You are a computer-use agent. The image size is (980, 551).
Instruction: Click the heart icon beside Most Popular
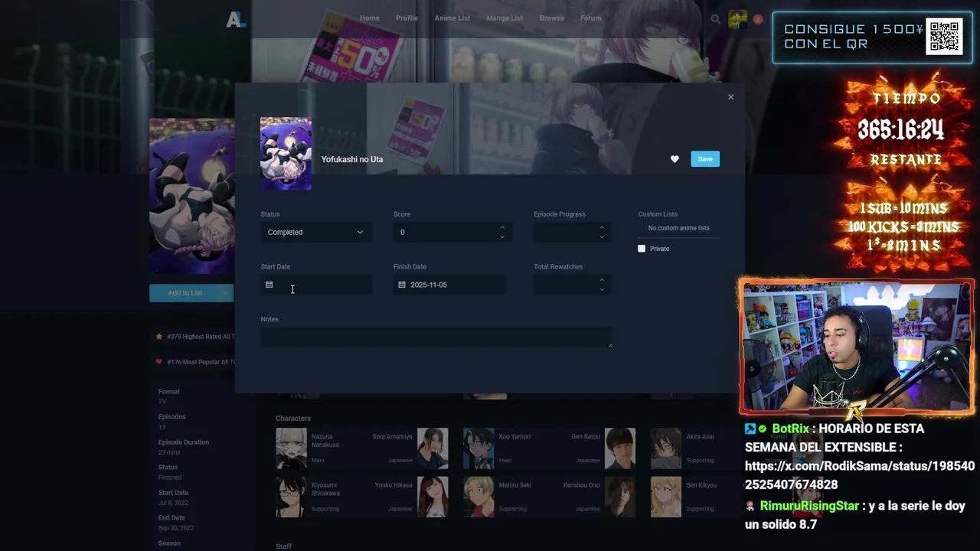[159, 362]
